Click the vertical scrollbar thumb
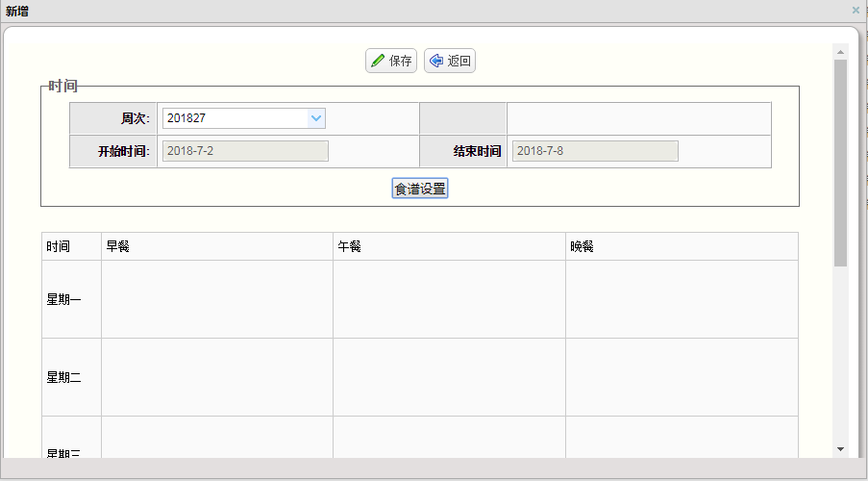868x481 pixels. point(840,164)
